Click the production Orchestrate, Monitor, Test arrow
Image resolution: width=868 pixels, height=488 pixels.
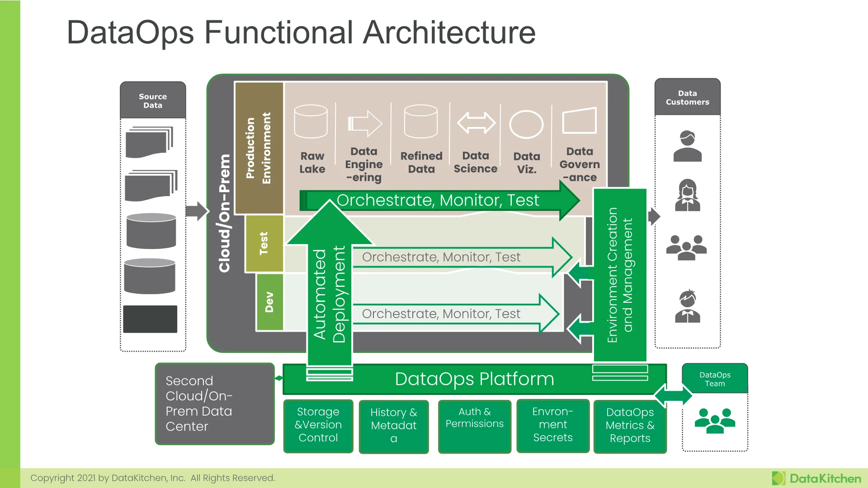click(x=439, y=200)
